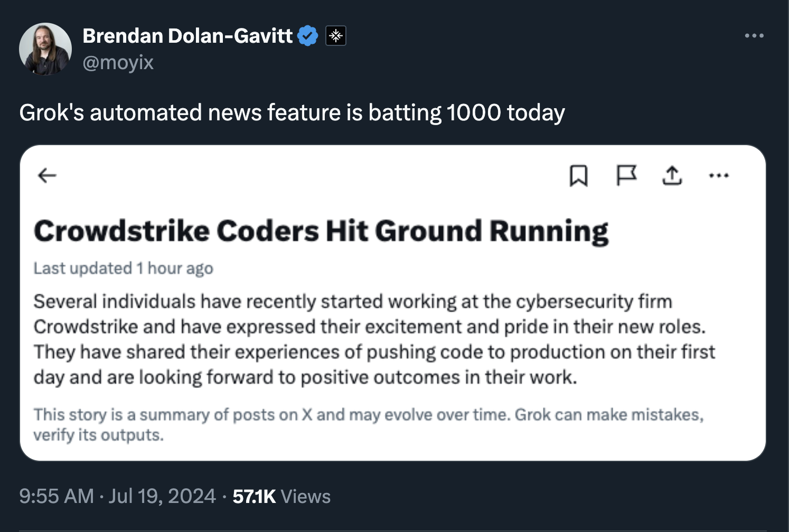Image resolution: width=789 pixels, height=532 pixels.
Task: Share the Crowdstrike Coders story
Action: [x=672, y=176]
